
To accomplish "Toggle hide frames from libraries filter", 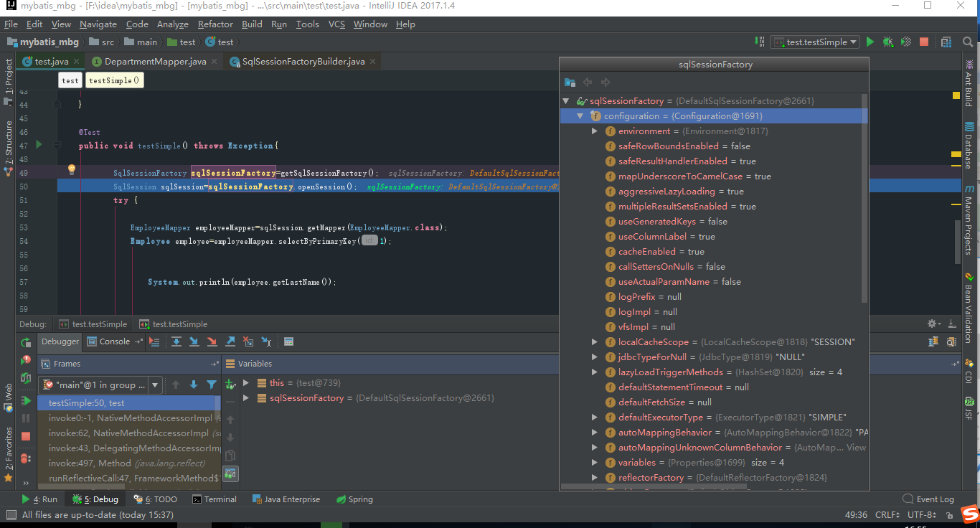I will [x=211, y=385].
